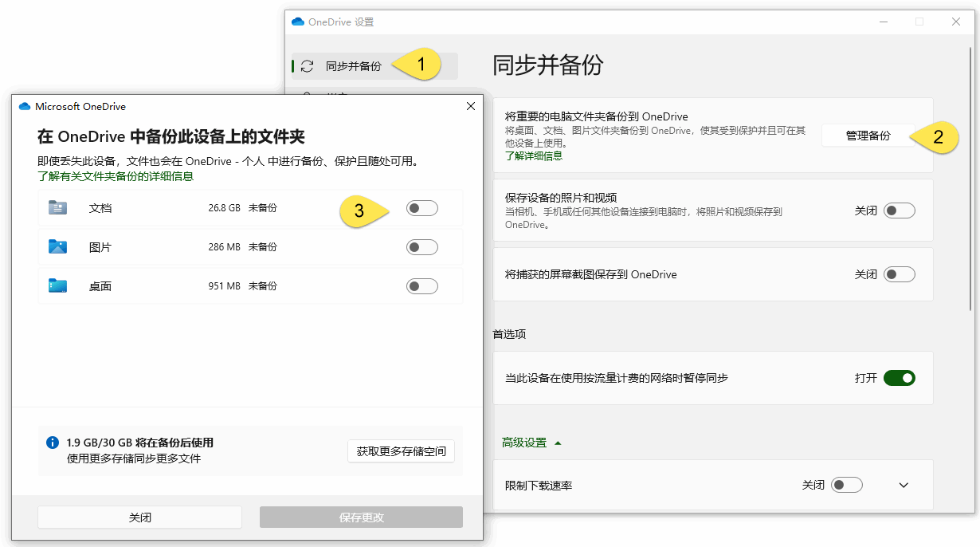
Task: Toggle backup for the 文档 folder
Action: pyautogui.click(x=422, y=208)
